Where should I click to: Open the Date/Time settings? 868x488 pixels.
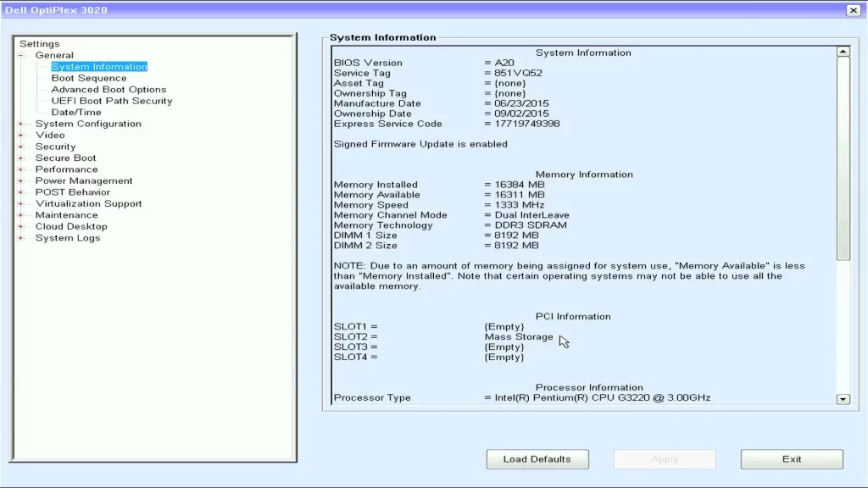(x=75, y=111)
